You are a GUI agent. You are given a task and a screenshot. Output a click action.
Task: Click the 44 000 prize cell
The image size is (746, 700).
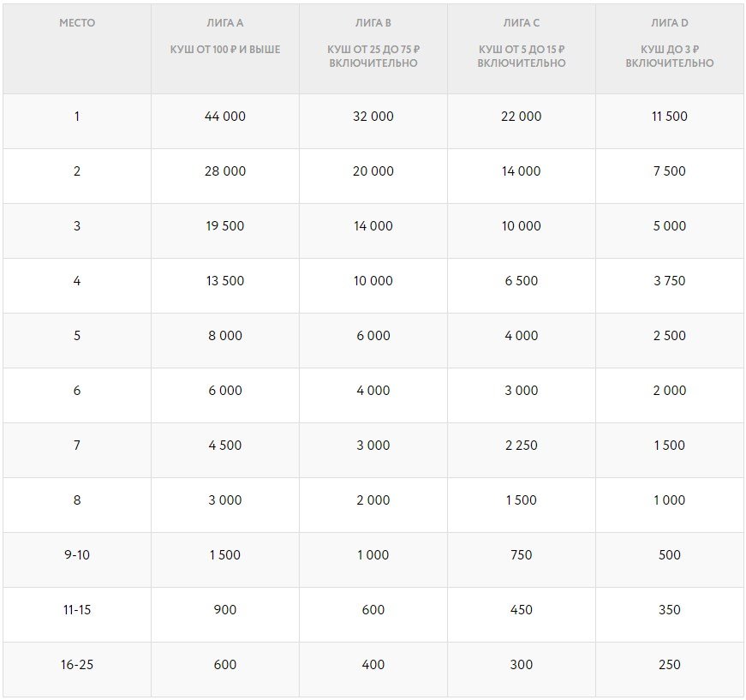[224, 117]
